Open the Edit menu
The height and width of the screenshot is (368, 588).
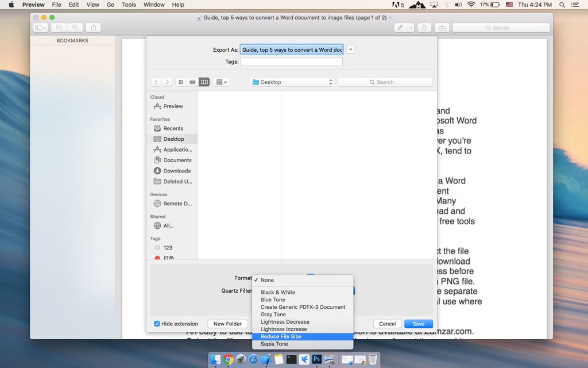click(x=73, y=5)
